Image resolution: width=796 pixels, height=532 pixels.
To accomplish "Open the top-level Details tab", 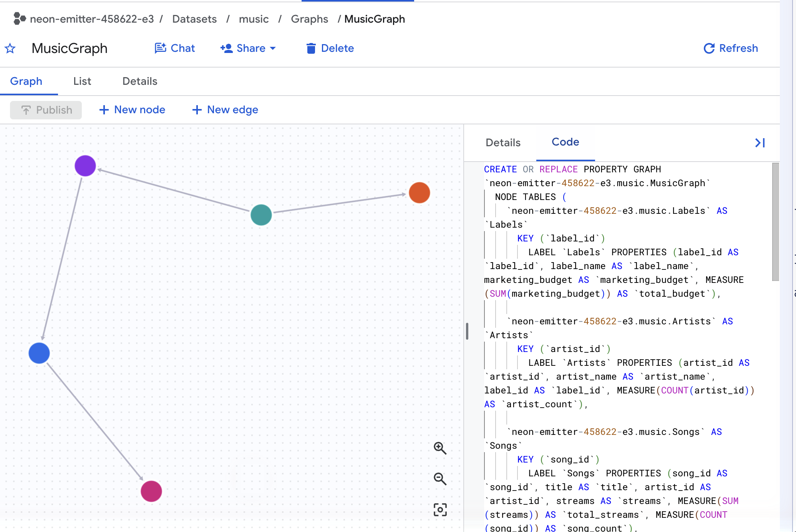I will (x=140, y=81).
